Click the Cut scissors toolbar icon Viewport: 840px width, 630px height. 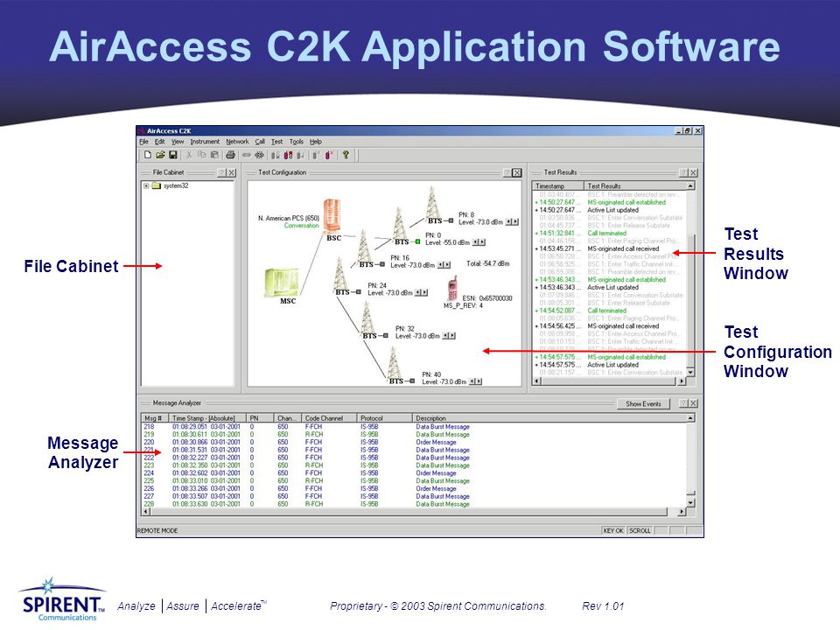[x=189, y=156]
